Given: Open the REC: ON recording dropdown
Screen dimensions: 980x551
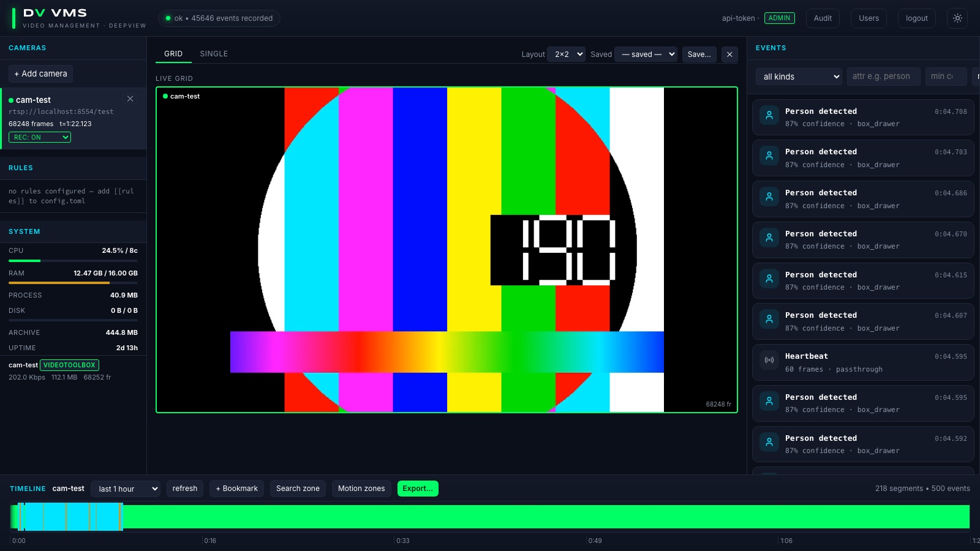Looking at the screenshot, I should (x=40, y=137).
